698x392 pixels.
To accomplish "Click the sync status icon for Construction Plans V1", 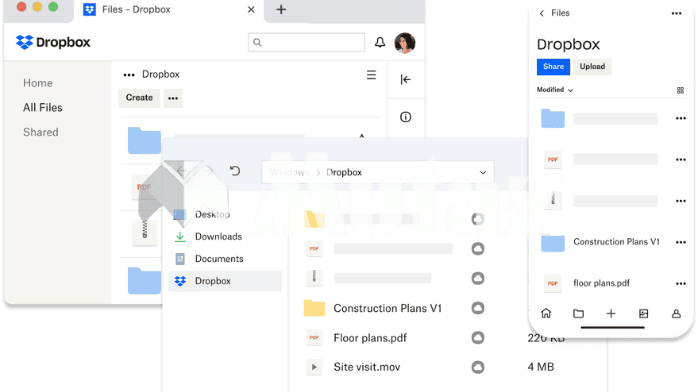I will pyautogui.click(x=478, y=308).
